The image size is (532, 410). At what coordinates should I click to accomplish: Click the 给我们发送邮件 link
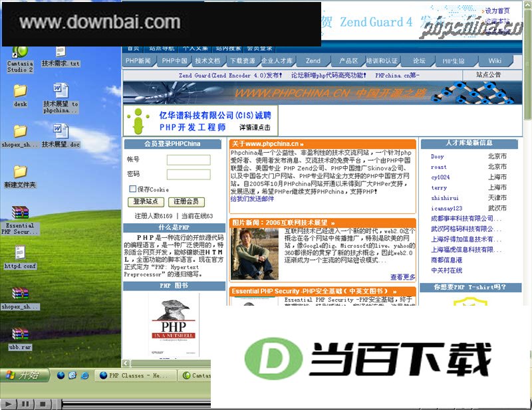click(x=252, y=199)
